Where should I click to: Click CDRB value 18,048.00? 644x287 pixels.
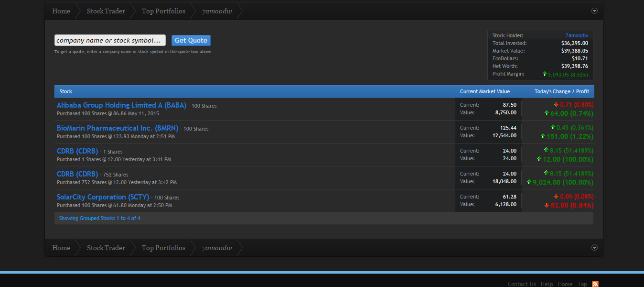tap(504, 181)
